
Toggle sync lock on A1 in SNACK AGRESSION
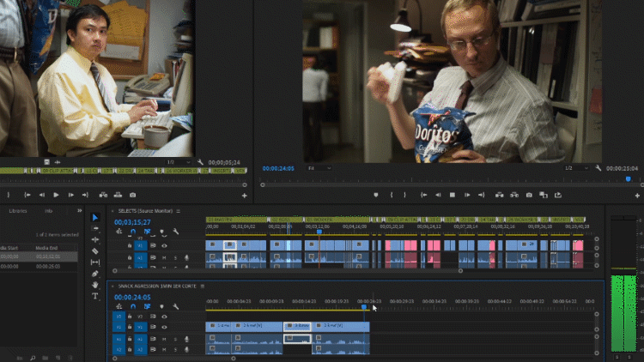tap(153, 339)
